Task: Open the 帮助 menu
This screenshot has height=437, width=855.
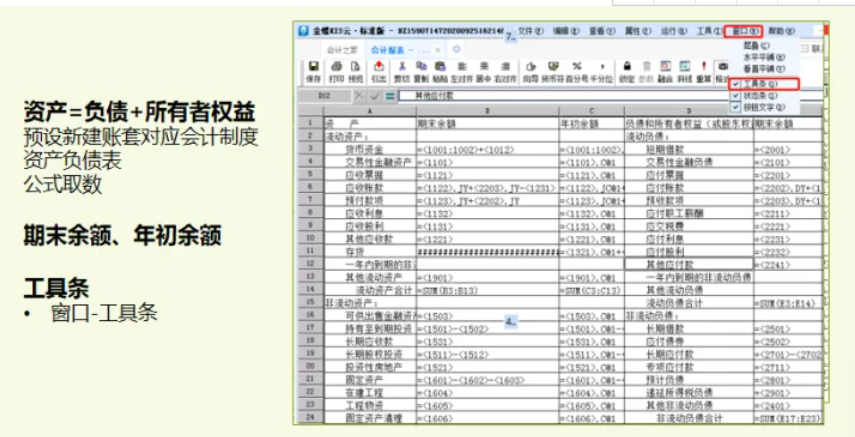Action: pyautogui.click(x=781, y=31)
